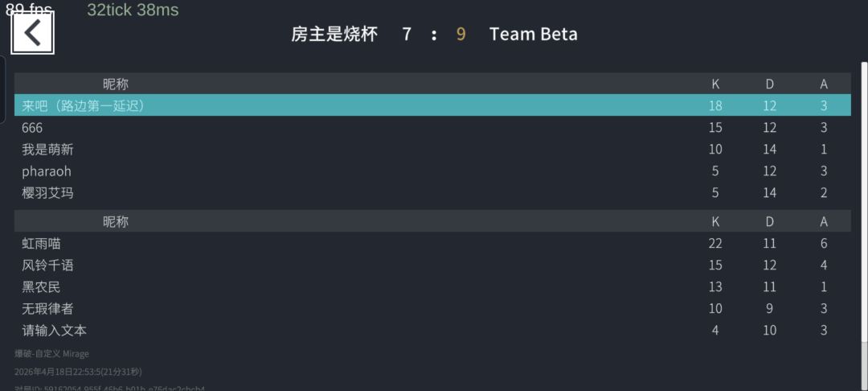The height and width of the screenshot is (391, 868).
Task: Click the 32tick 38ms network status indicator
Action: tap(133, 10)
